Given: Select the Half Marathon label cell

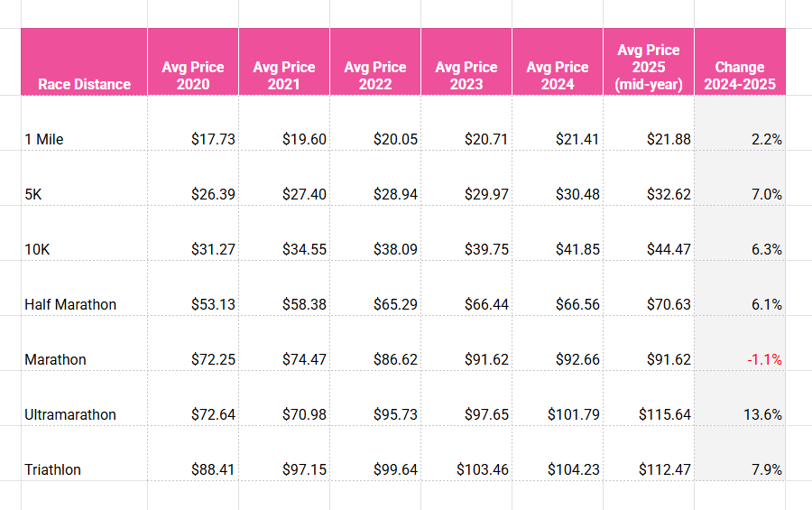Looking at the screenshot, I should (85, 288).
